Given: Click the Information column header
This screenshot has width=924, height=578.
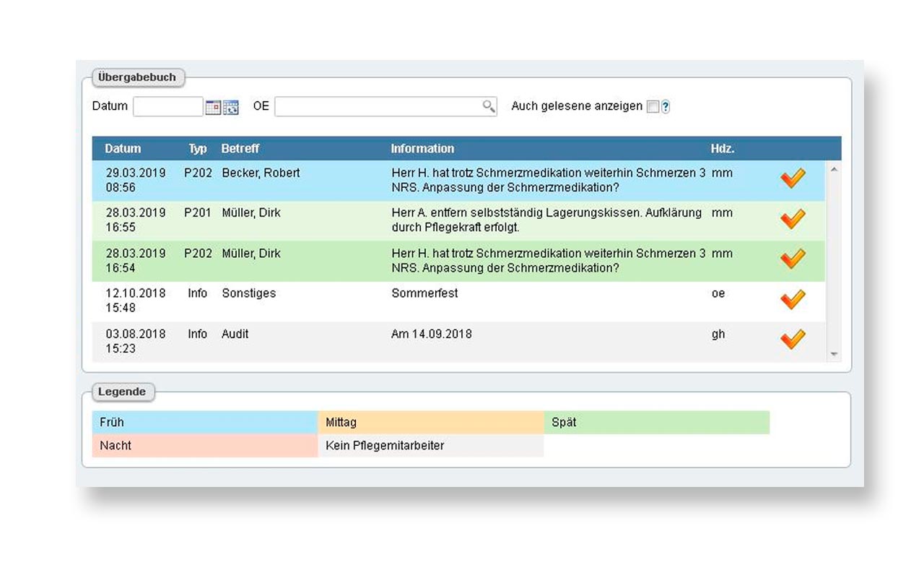Looking at the screenshot, I should click(422, 149).
